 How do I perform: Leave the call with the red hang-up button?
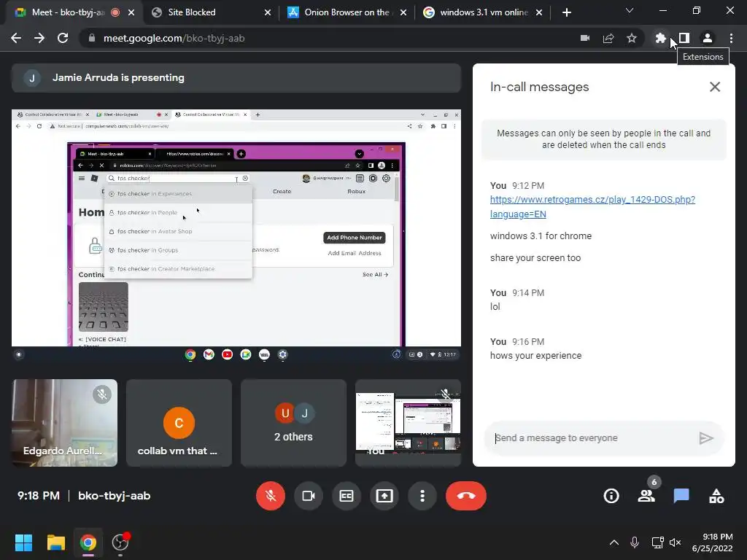pyautogui.click(x=466, y=496)
